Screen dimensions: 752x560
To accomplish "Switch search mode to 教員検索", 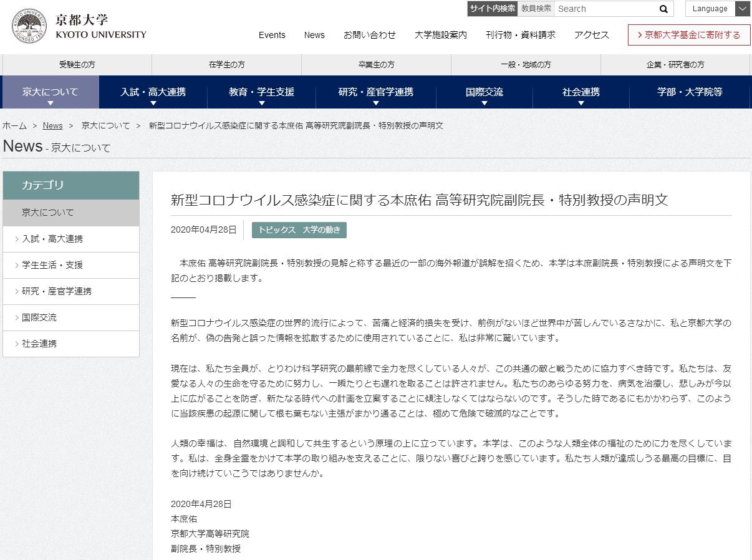I will [x=536, y=9].
